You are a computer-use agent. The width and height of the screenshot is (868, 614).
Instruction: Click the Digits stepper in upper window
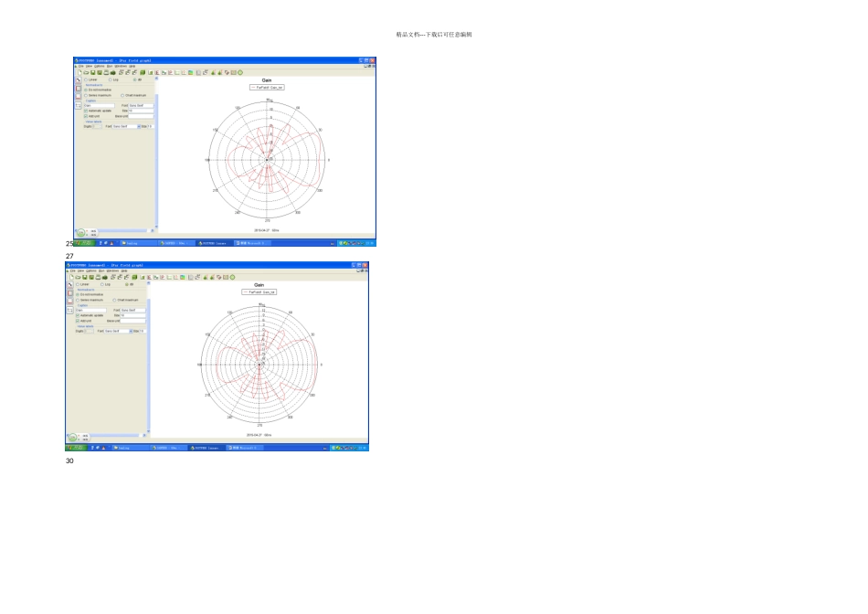[97, 126]
